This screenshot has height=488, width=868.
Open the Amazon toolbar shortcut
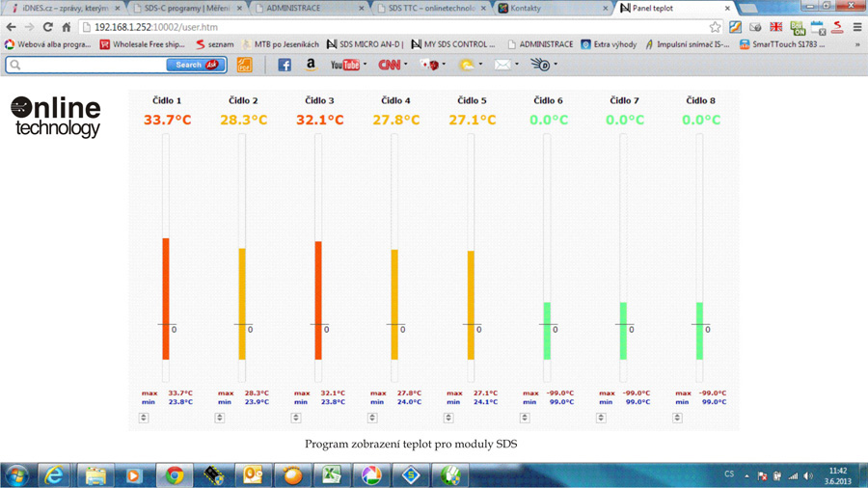click(x=311, y=65)
